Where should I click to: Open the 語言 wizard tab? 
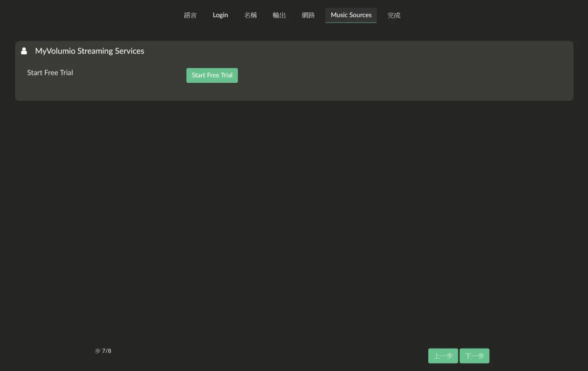pos(190,15)
